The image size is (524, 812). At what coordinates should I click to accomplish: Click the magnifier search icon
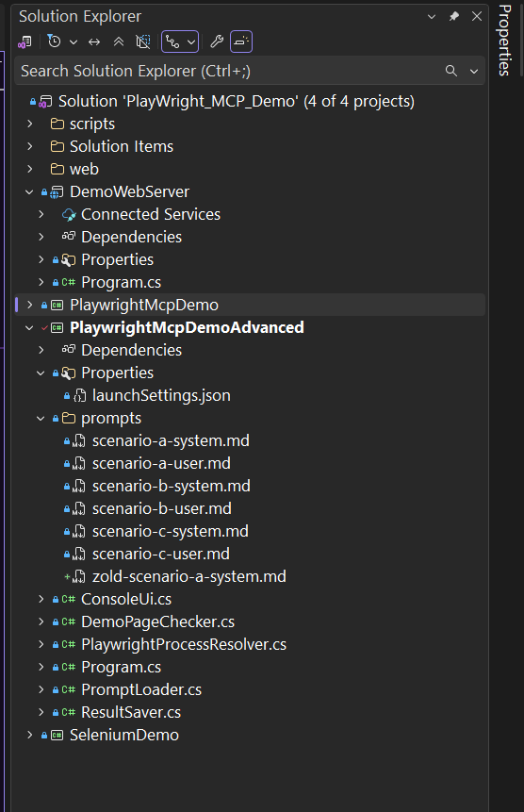point(451,71)
